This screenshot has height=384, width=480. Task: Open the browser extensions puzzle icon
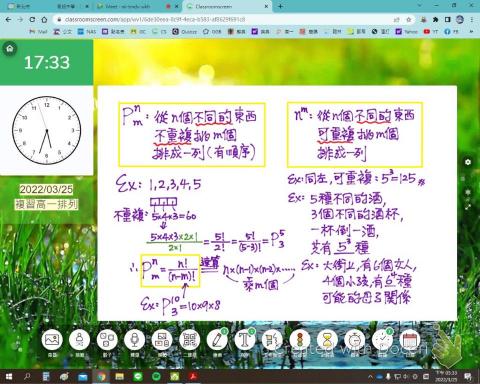(436, 20)
